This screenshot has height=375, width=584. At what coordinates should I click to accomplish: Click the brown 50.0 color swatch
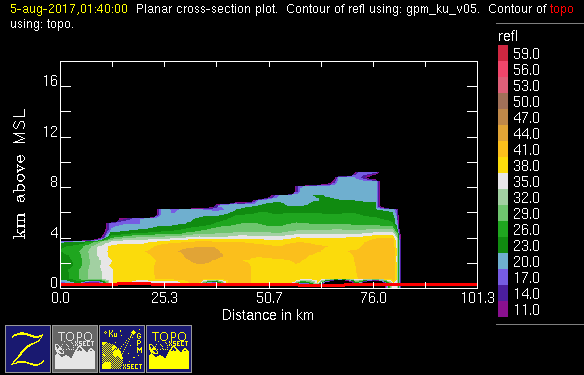(x=503, y=101)
